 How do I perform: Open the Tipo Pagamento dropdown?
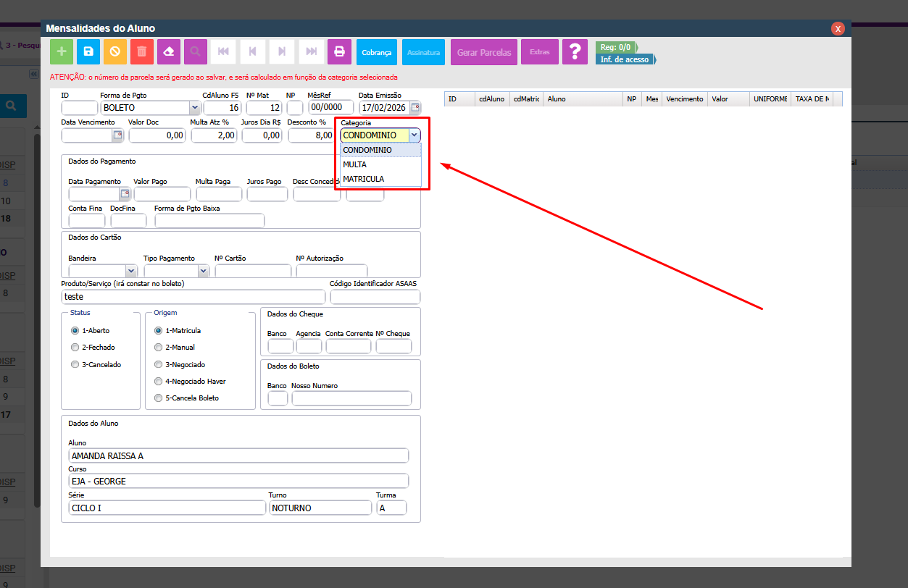click(x=203, y=271)
